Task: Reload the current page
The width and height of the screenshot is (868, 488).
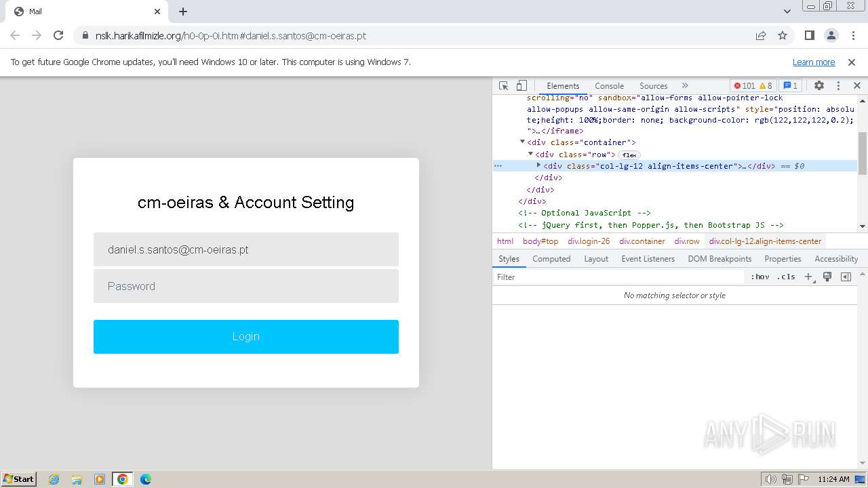Action: 58,36
